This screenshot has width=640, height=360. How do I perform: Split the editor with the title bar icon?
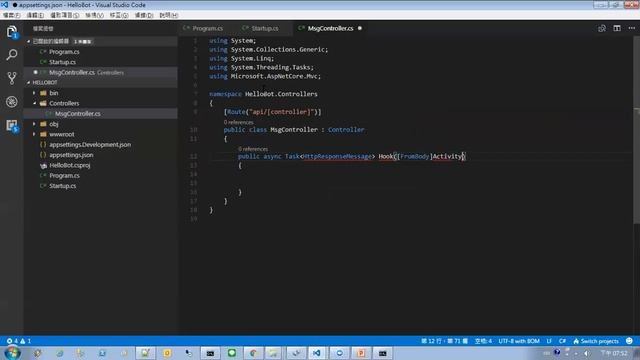pos(617,28)
